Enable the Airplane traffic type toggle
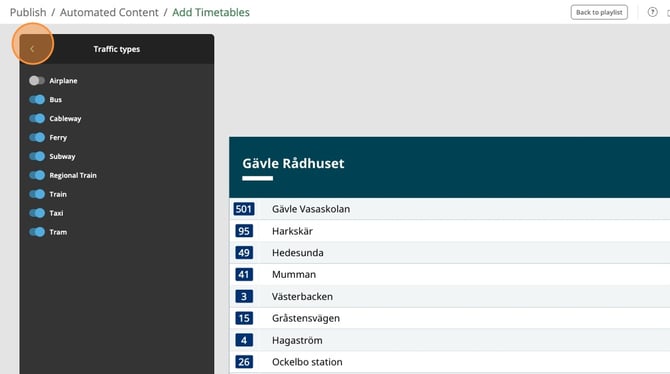670x374 pixels. click(37, 81)
